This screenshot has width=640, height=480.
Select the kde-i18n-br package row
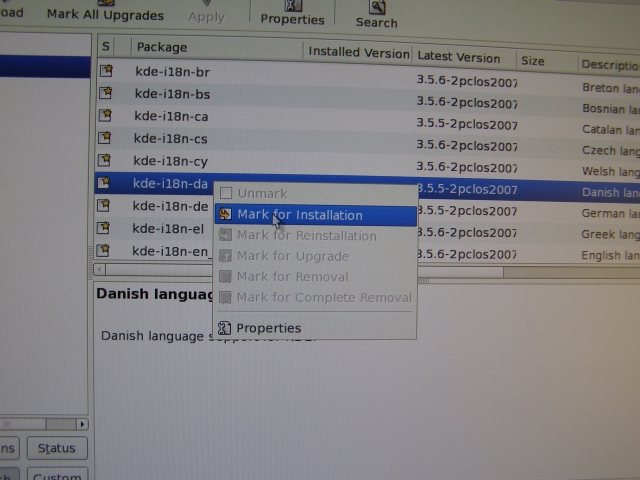(367, 76)
